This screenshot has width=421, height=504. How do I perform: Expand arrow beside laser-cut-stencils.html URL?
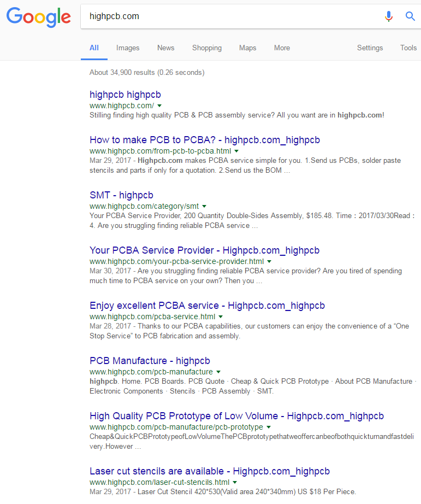pos(235,483)
